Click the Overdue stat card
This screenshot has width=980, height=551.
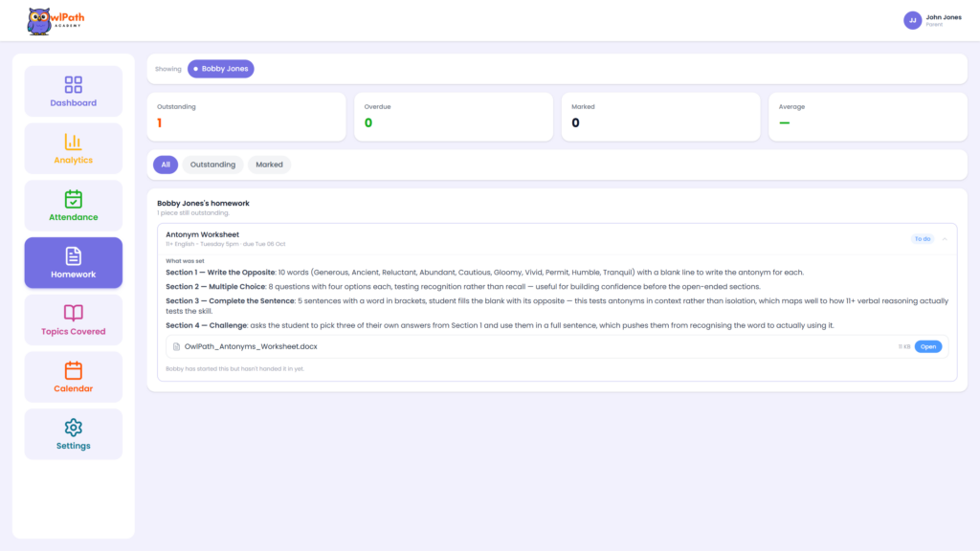point(453,117)
